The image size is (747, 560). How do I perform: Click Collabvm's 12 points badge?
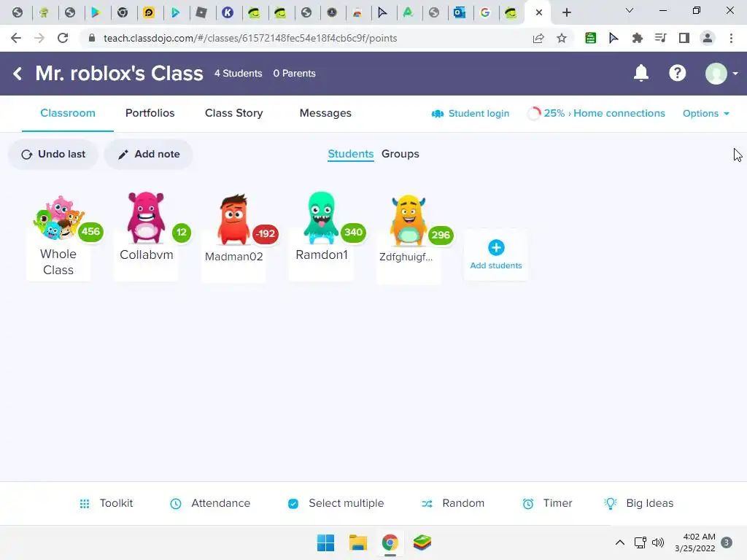[x=182, y=233]
